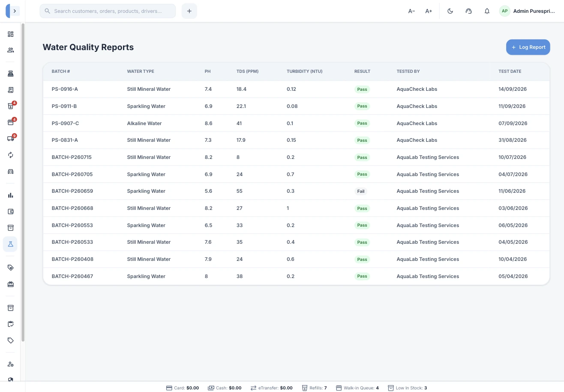The width and height of the screenshot is (564, 392).
Task: Increase font size with A+ button
Action: [x=429, y=11]
